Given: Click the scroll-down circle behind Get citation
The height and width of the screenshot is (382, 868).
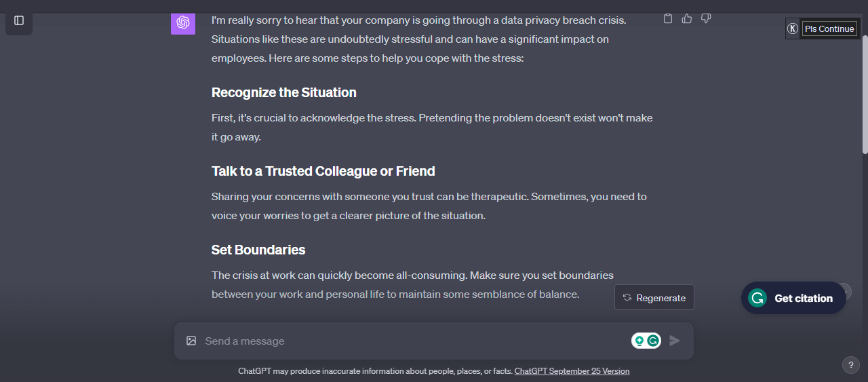Looking at the screenshot, I should click(x=844, y=292).
